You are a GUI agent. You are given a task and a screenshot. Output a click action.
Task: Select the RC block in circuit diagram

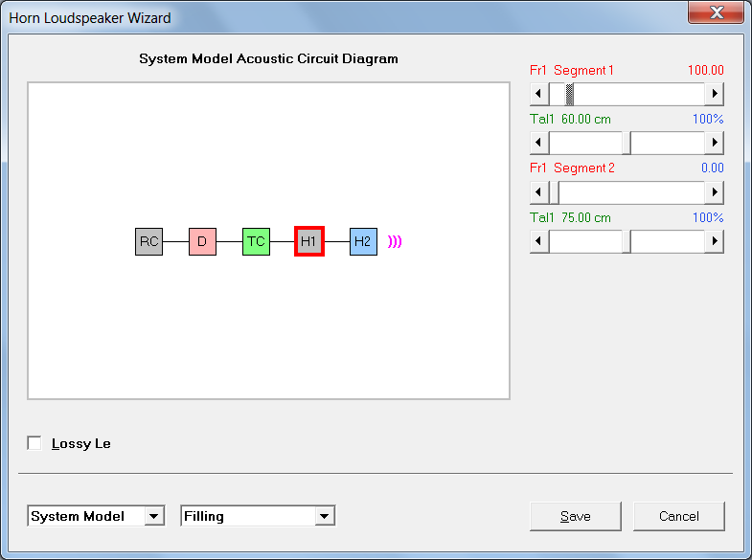(148, 241)
